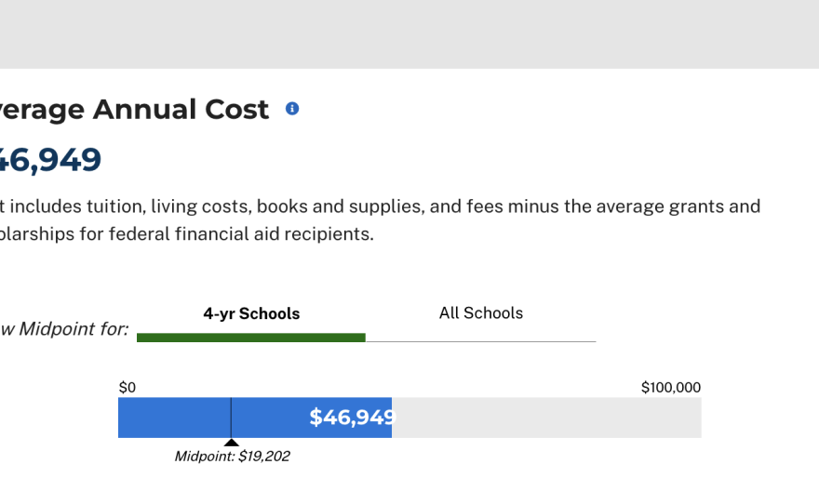Switch to the All Schools tab
The width and height of the screenshot is (819, 504).
(480, 313)
